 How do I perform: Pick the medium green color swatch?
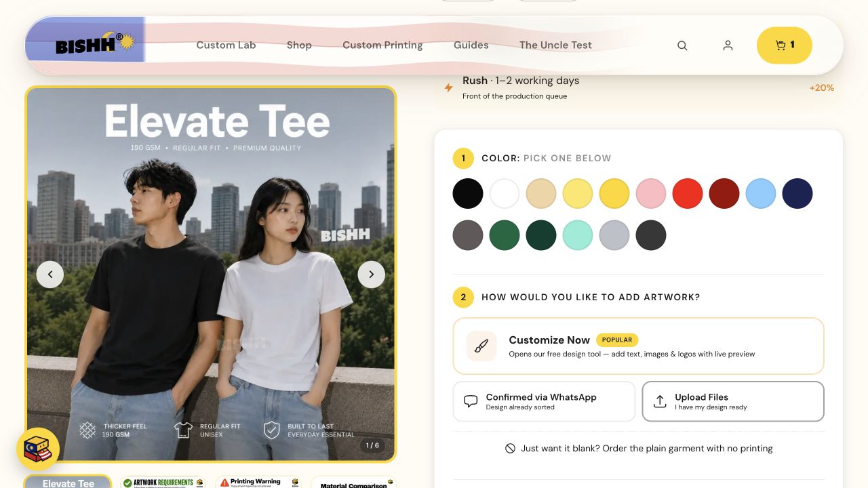tap(505, 235)
